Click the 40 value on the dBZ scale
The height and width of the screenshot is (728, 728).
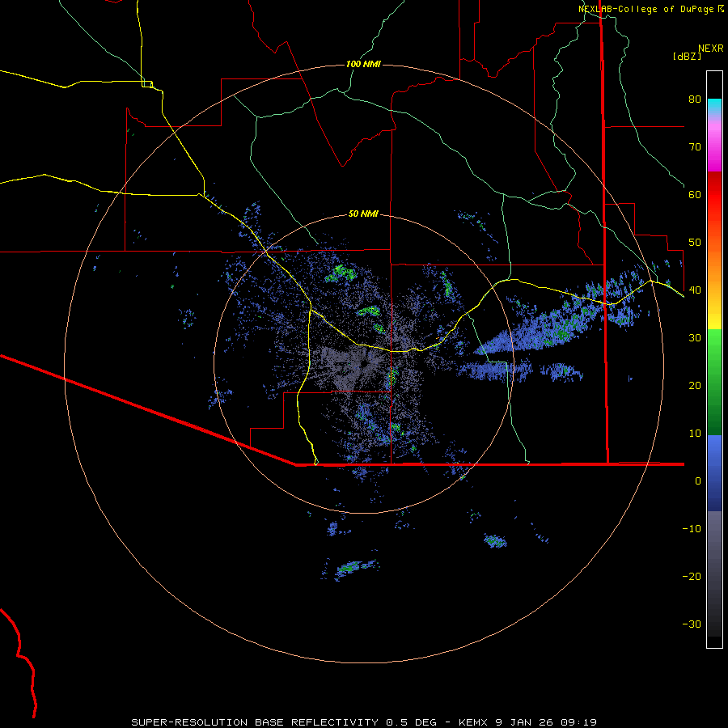click(695, 290)
